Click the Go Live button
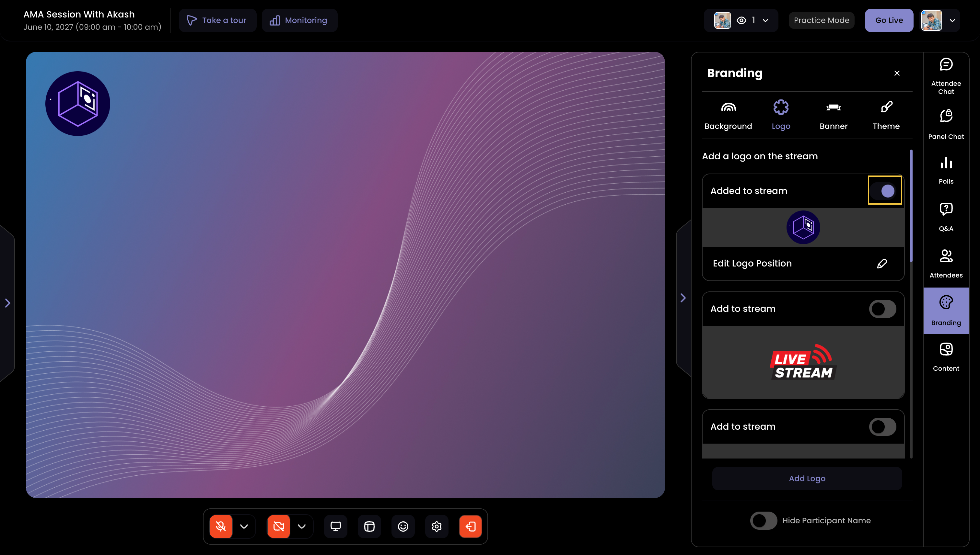The width and height of the screenshot is (980, 555). [x=889, y=20]
